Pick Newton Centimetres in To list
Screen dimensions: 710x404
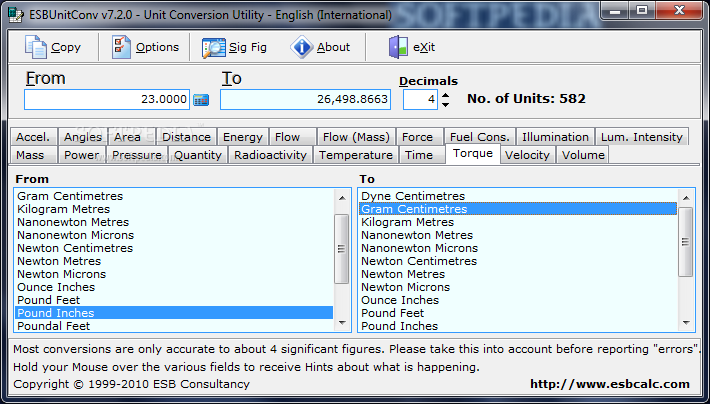pos(518,261)
